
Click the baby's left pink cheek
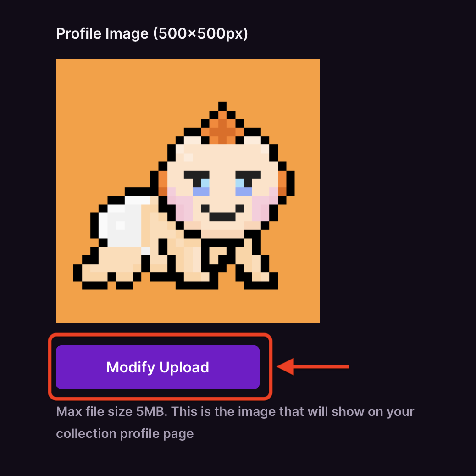(x=180, y=204)
